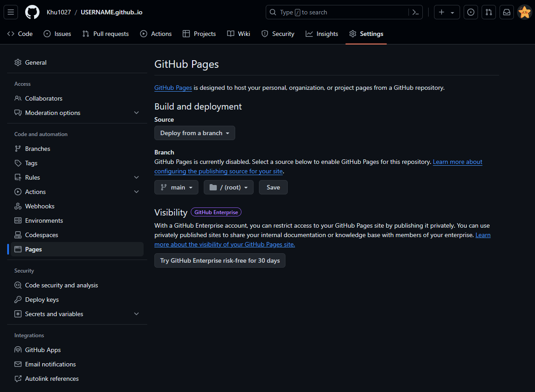Open Autolink references settings
Image resolution: width=535 pixels, height=392 pixels.
(x=77, y=379)
